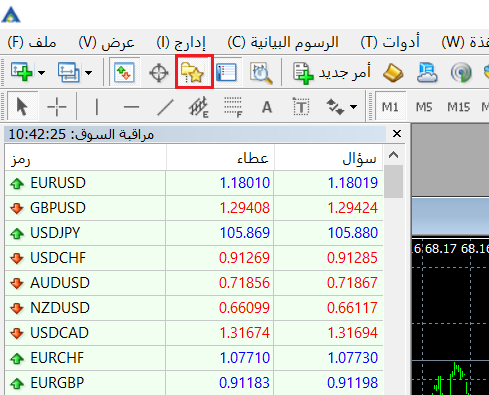This screenshot has width=489, height=395.
Task: Click the سؤال column header
Action: pos(329,159)
